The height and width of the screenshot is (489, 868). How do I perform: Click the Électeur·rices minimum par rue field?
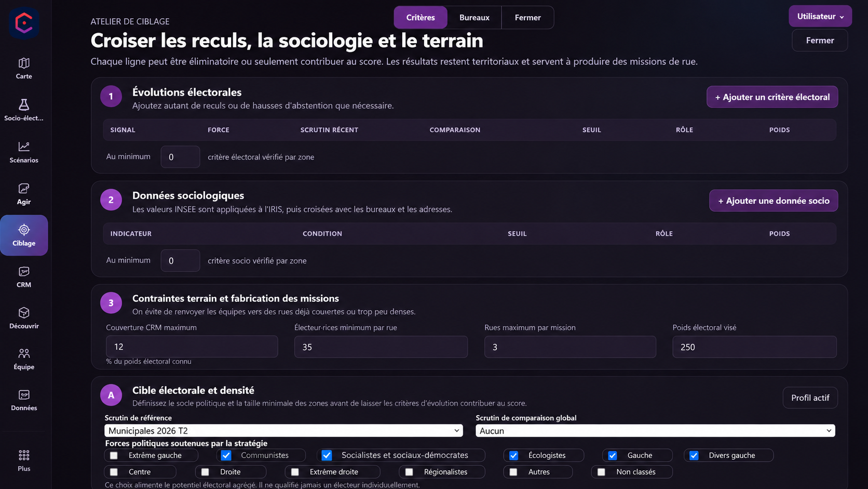point(381,347)
